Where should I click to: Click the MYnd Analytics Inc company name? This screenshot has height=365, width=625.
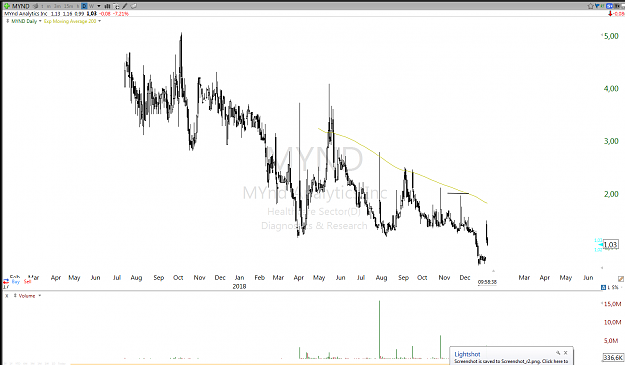[x=26, y=14]
